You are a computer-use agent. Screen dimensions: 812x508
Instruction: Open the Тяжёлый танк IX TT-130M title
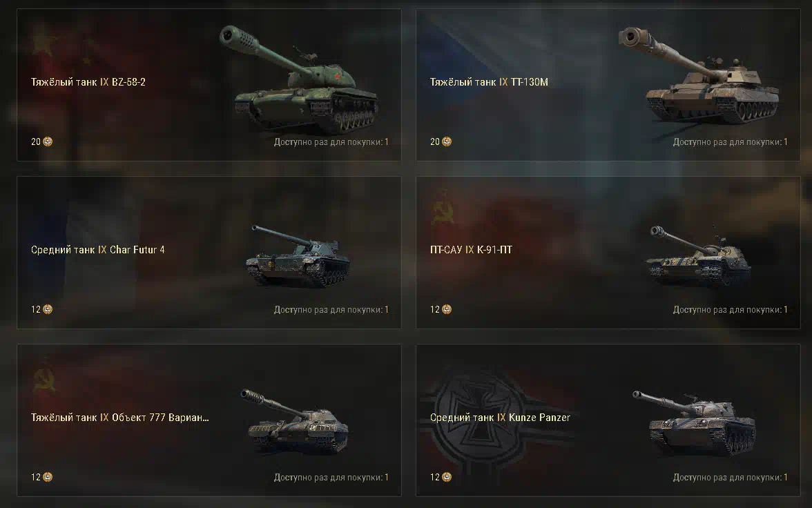pyautogui.click(x=489, y=82)
